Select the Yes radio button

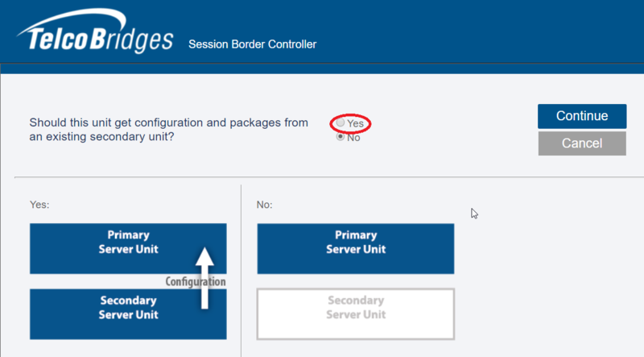pos(340,122)
